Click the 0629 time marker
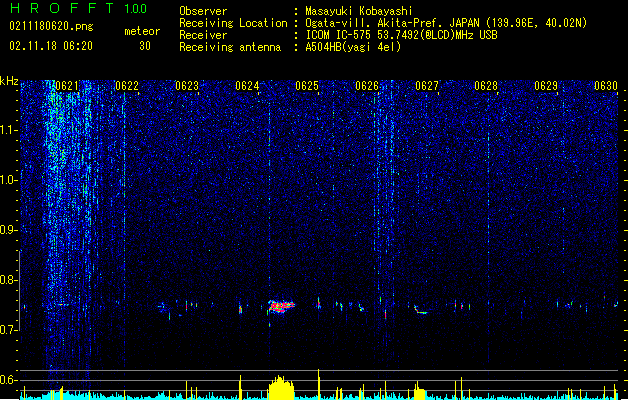 tap(546, 86)
